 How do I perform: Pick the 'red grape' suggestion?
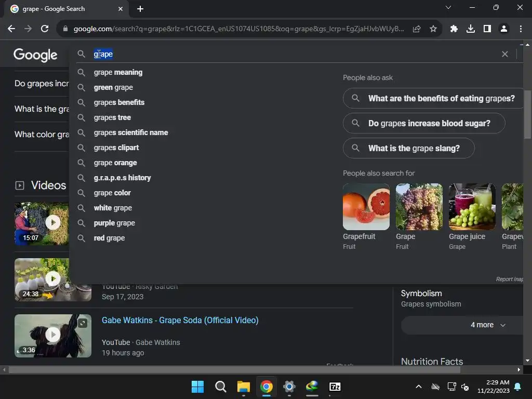point(109,238)
